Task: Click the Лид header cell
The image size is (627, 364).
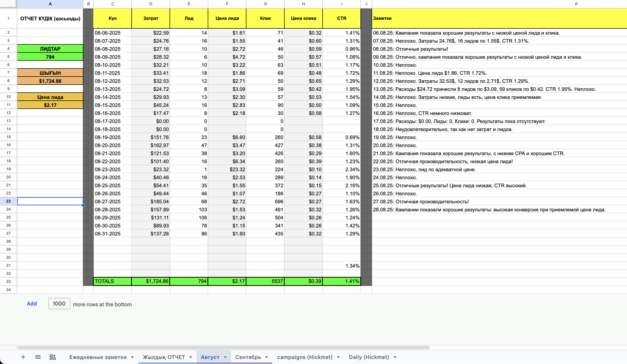Action: 189,18
